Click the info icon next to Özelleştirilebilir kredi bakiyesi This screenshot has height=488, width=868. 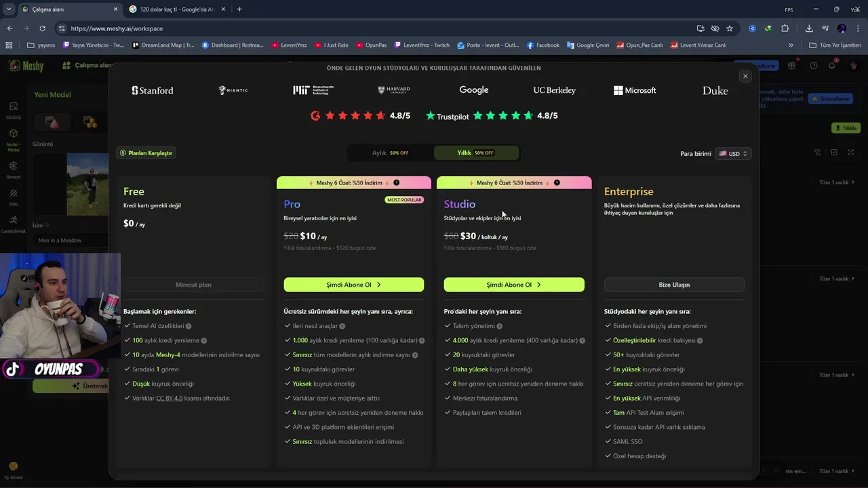point(700,340)
